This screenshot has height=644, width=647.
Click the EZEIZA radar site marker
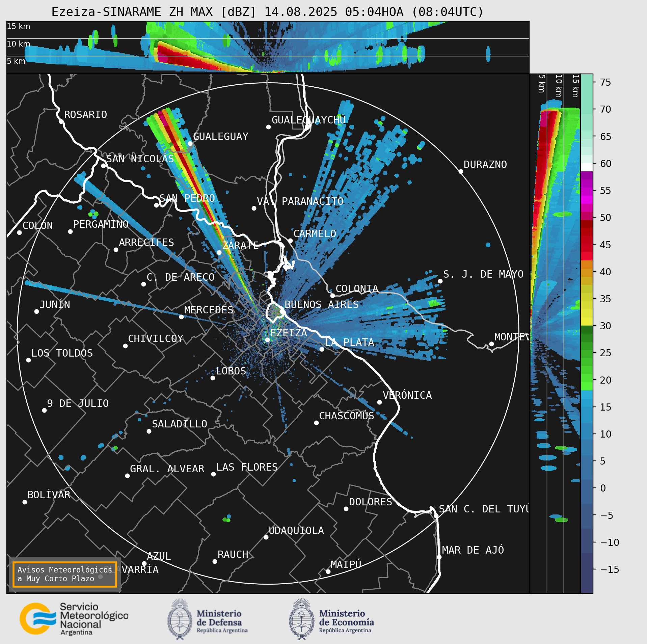(x=267, y=340)
